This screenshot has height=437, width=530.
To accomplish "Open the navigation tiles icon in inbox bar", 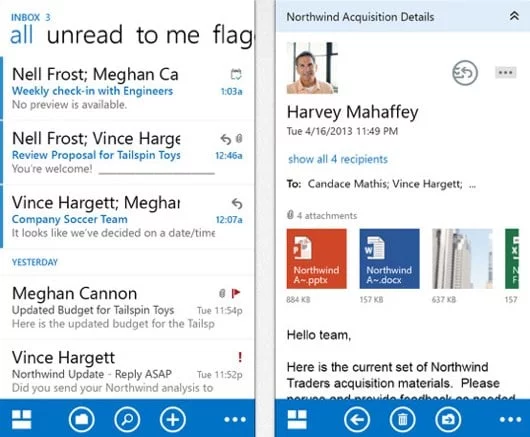I will 22,420.
